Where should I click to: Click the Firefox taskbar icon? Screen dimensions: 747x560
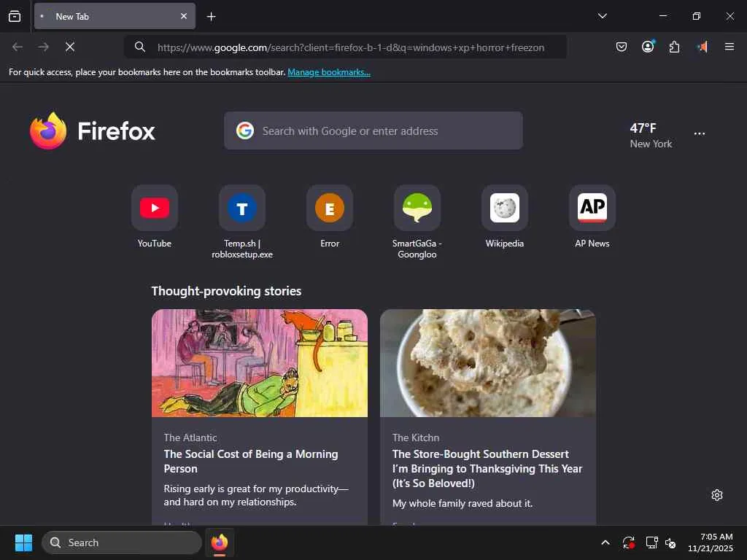coord(220,542)
